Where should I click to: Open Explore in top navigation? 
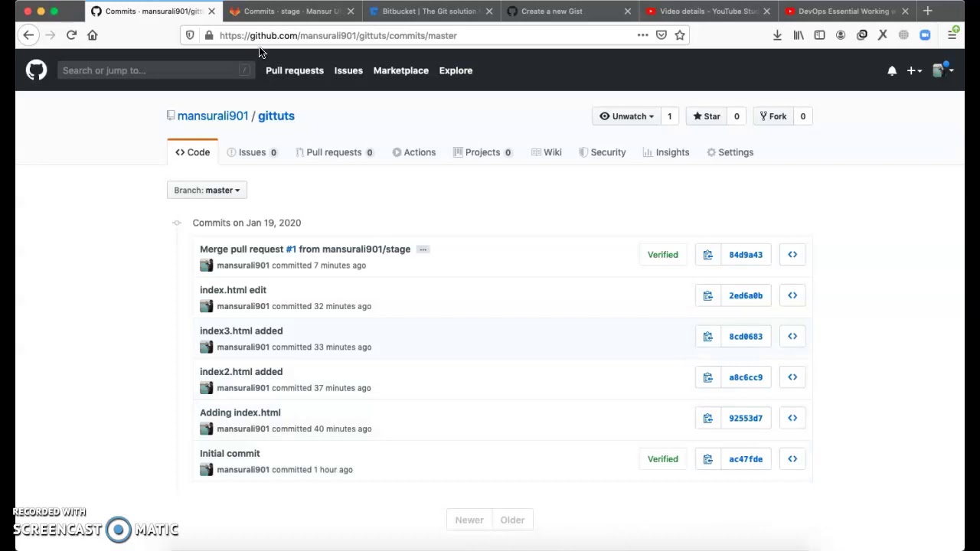pos(456,70)
